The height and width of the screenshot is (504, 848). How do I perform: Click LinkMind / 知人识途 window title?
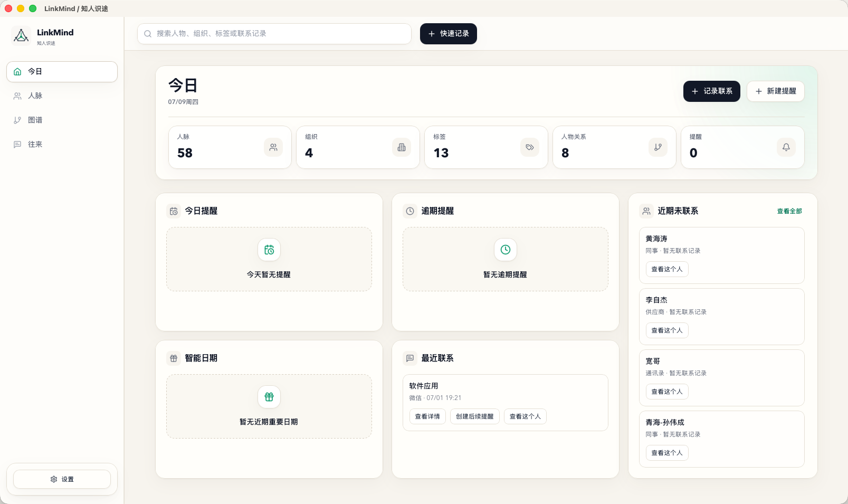point(76,9)
